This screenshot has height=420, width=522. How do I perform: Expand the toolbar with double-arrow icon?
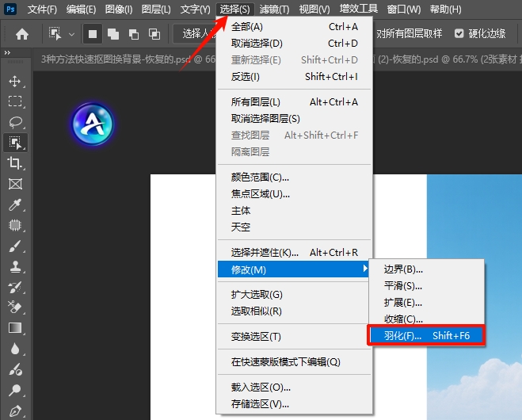pyautogui.click(x=7, y=52)
